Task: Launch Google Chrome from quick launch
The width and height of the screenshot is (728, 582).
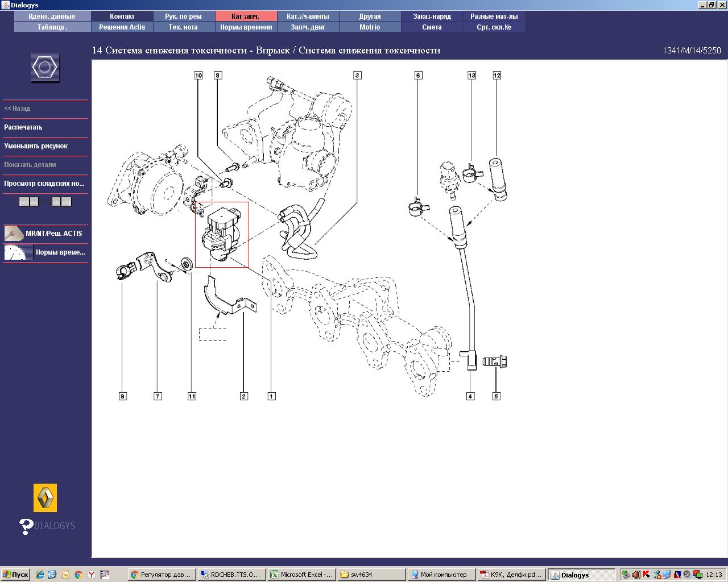Action: point(78,575)
